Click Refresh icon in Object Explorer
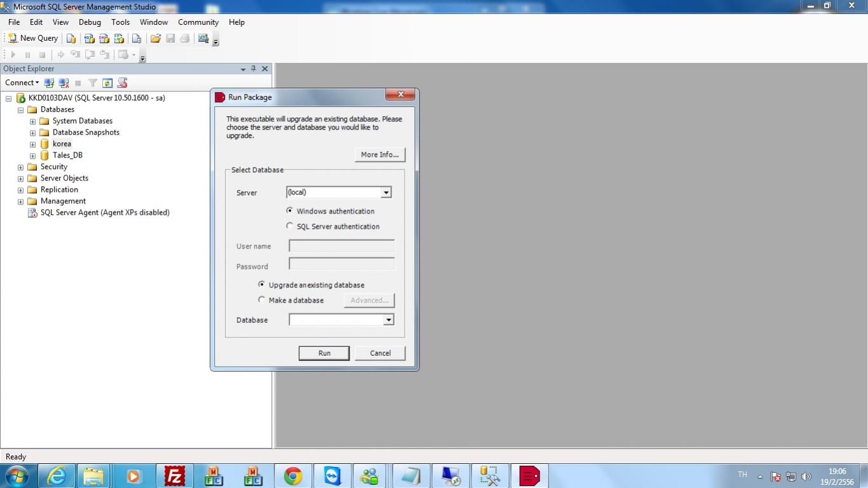The height and width of the screenshot is (488, 868). pyautogui.click(x=107, y=83)
